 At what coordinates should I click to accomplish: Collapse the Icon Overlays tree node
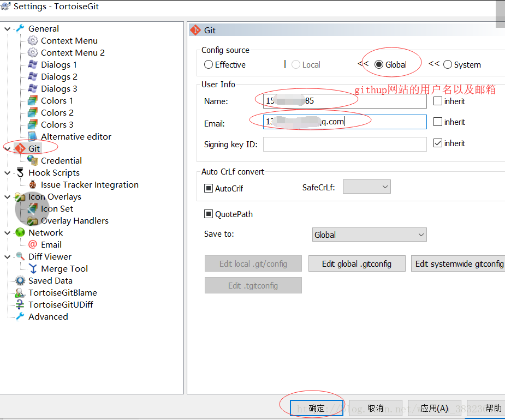tap(7, 197)
